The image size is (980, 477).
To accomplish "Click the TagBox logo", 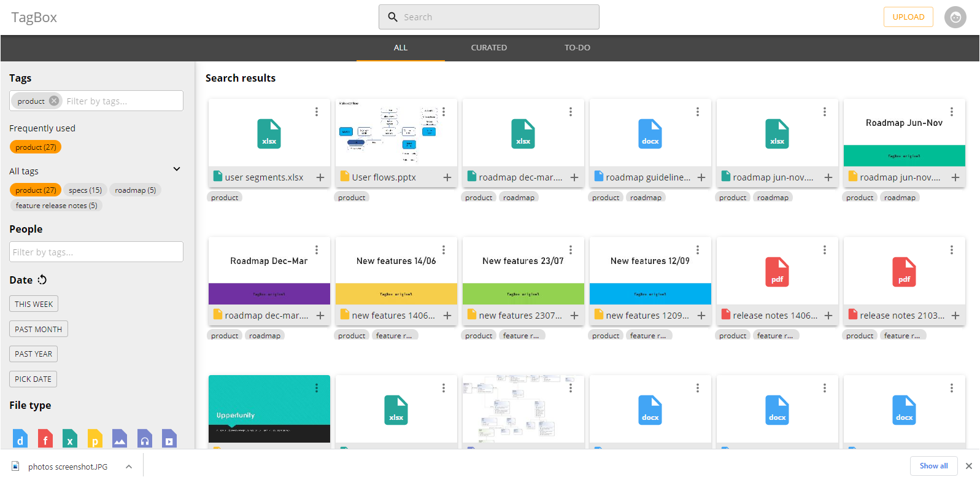I will click(34, 17).
